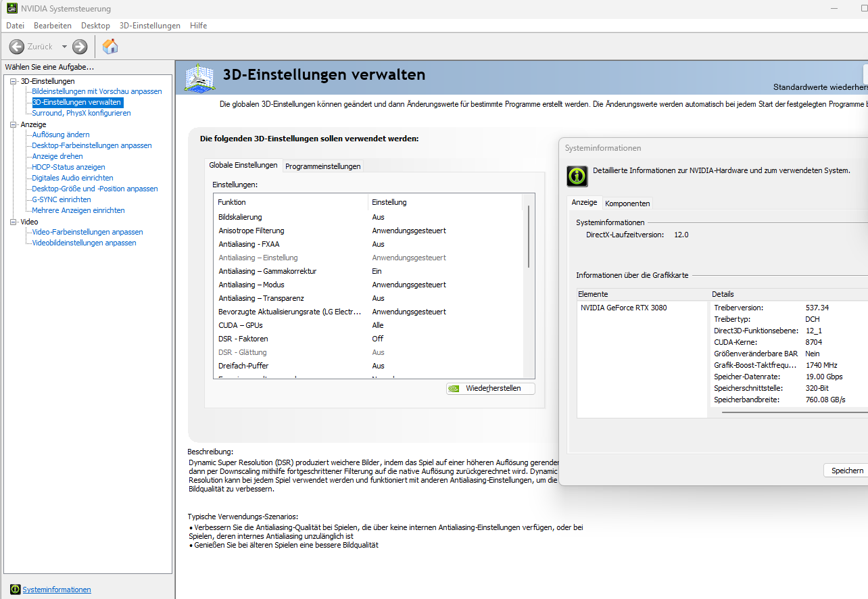This screenshot has width=868, height=599.
Task: Click the Elemente column header
Action: [x=642, y=294]
